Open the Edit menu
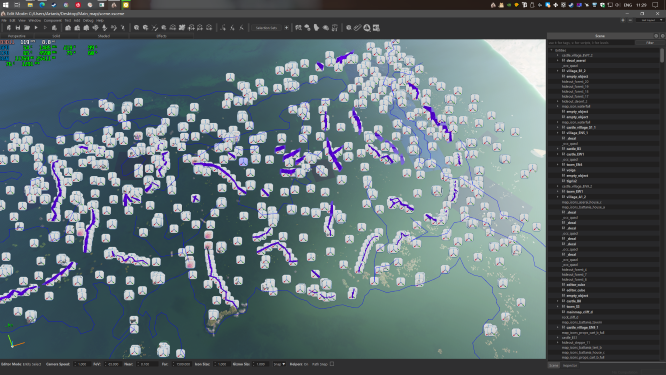 12,20
